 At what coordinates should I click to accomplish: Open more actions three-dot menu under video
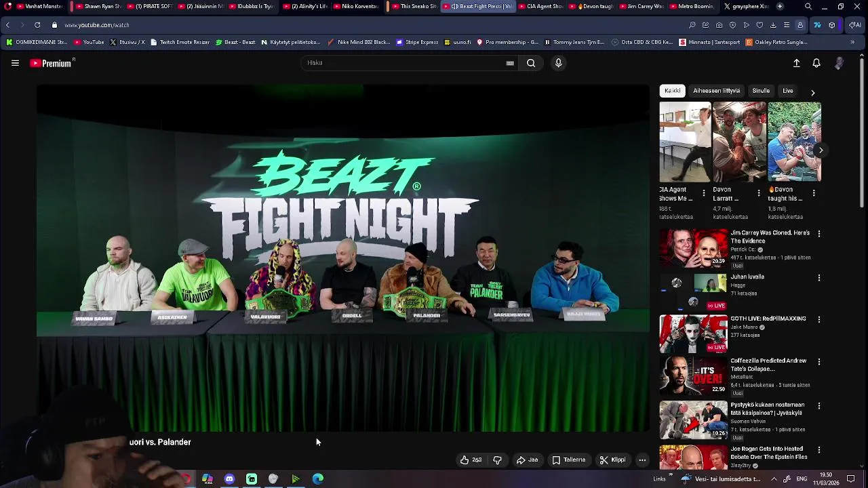pyautogui.click(x=642, y=460)
